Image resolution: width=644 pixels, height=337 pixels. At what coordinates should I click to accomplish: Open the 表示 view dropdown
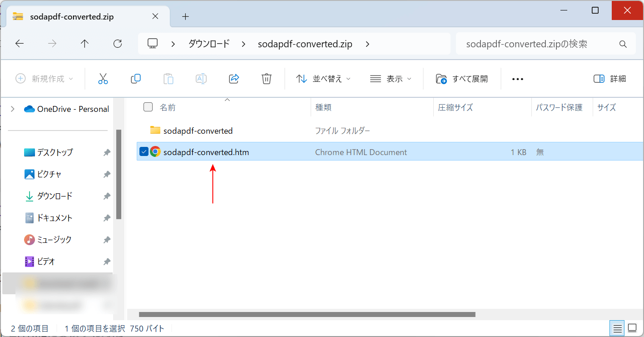(391, 79)
